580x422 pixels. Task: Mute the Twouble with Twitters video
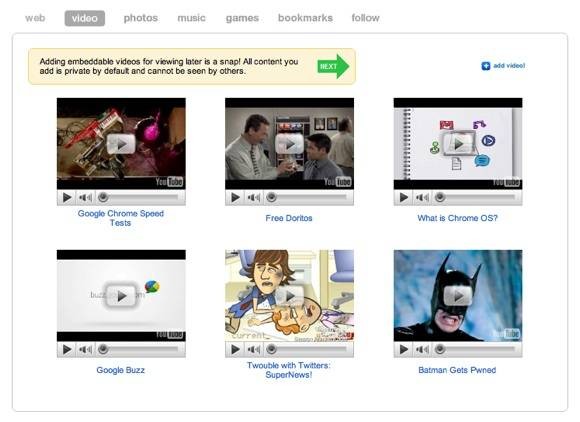254,350
